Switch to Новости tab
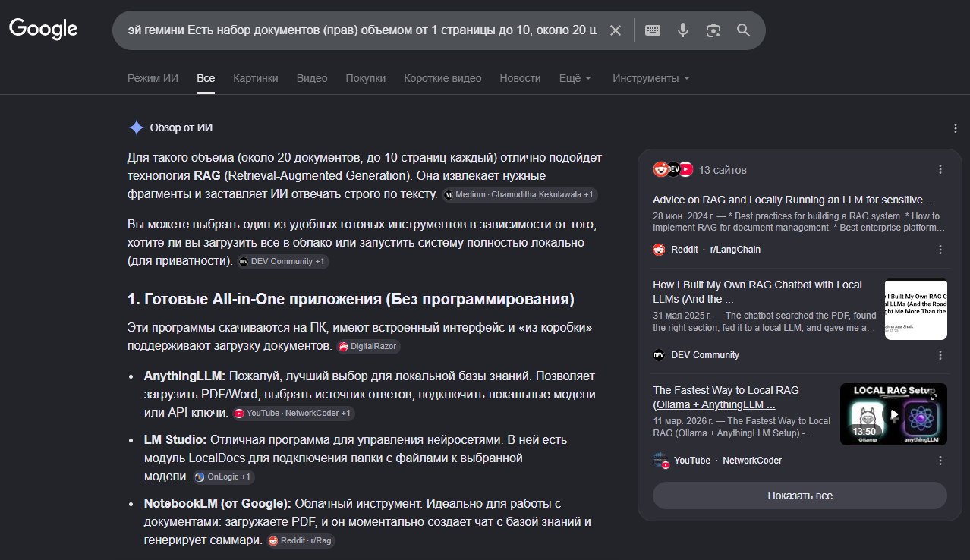970x560 pixels. pyautogui.click(x=520, y=78)
